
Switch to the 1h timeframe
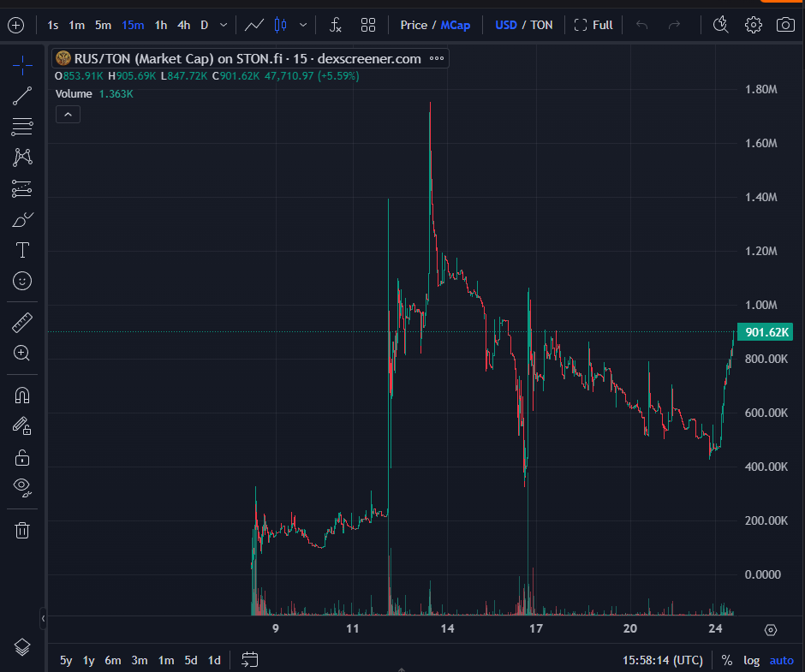(161, 25)
